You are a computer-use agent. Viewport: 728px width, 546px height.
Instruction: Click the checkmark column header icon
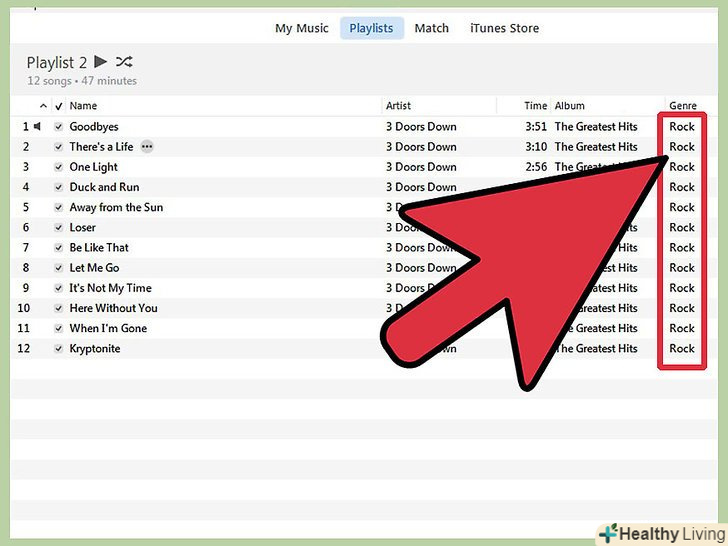(x=59, y=106)
